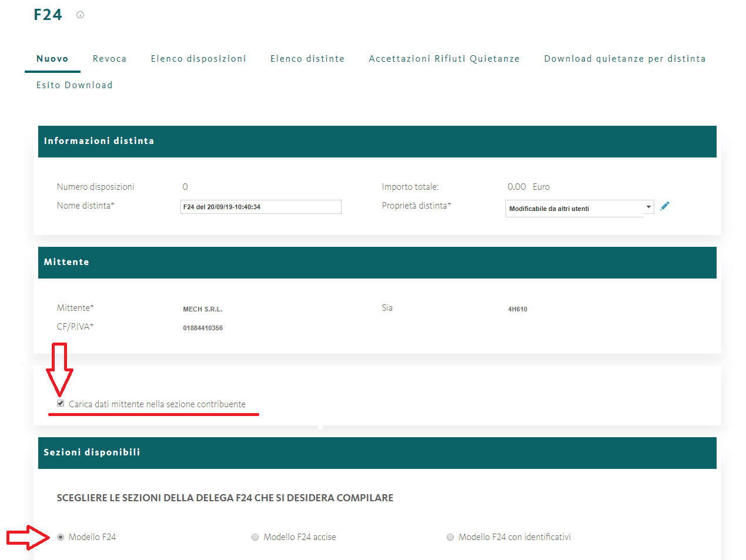Choose the Modello F24 accise option

point(255,537)
